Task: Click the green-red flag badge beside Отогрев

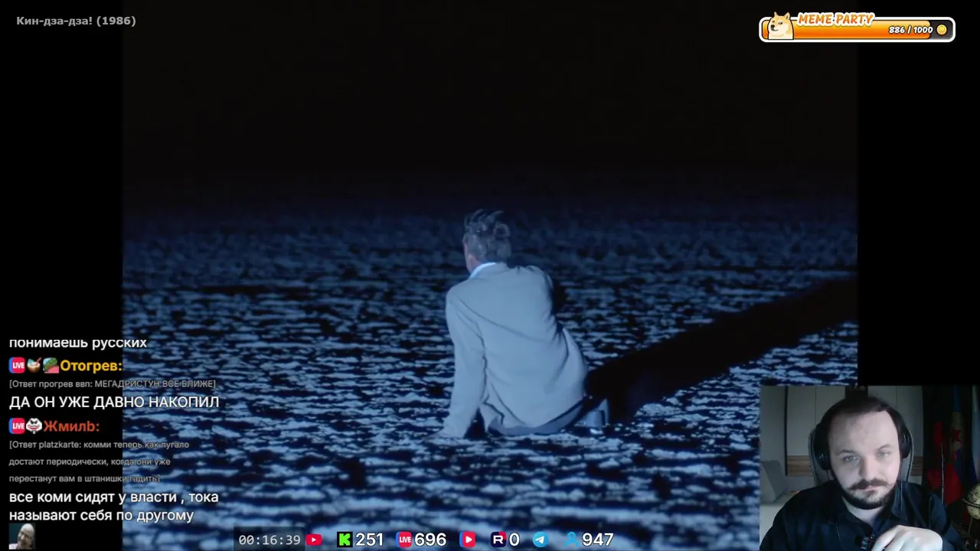Action: pos(51,365)
